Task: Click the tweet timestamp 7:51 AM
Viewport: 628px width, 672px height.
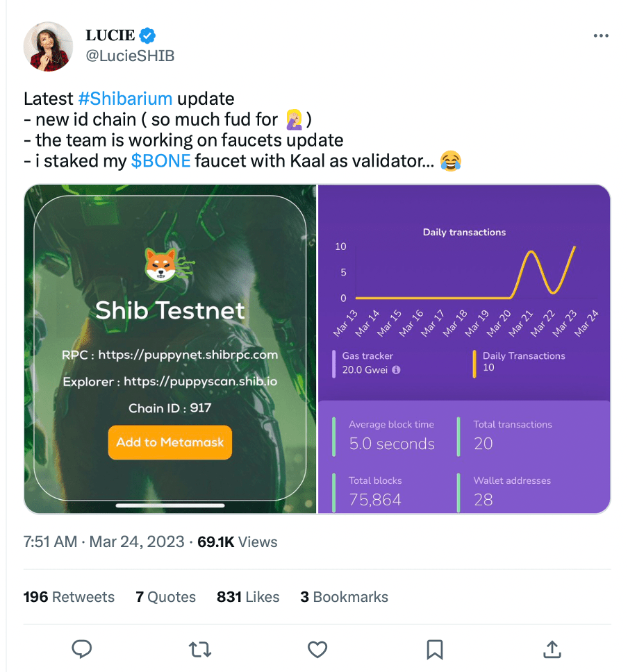Action: point(50,542)
